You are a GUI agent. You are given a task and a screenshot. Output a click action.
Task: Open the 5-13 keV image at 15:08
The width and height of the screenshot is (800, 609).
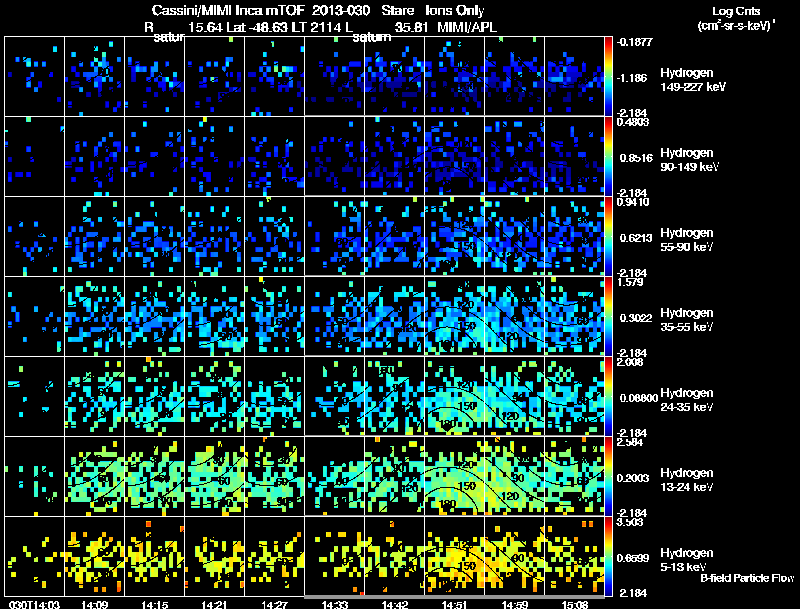(x=574, y=556)
